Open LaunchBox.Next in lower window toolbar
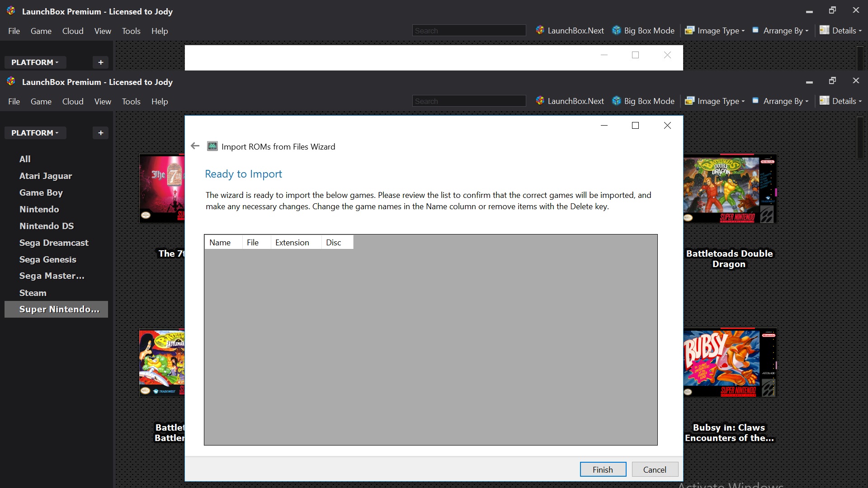The height and width of the screenshot is (488, 868). (570, 101)
